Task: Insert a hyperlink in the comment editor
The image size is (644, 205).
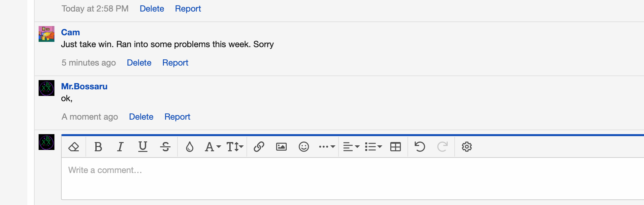Action: click(259, 147)
